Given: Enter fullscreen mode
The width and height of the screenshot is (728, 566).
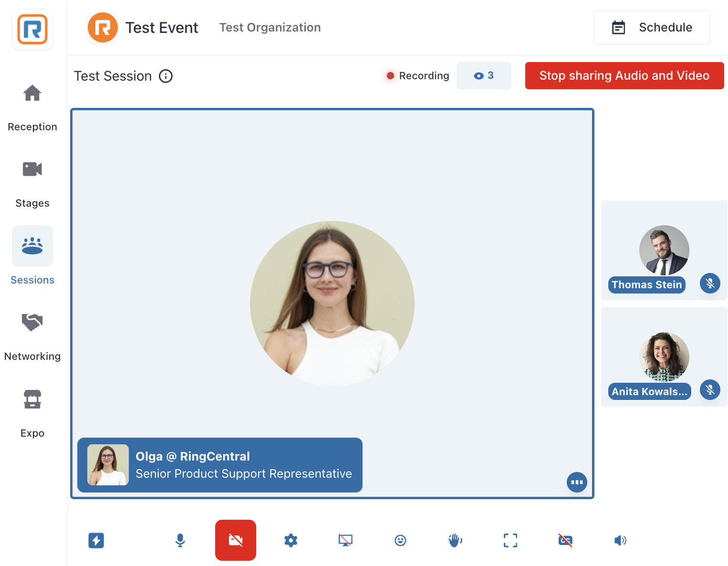Looking at the screenshot, I should 510,540.
